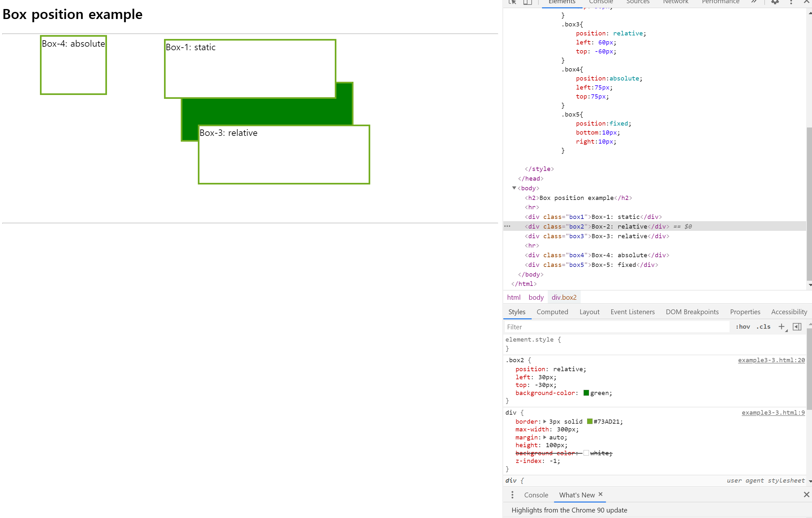The width and height of the screenshot is (812, 518).
Task: Close the bottom drawer panel
Action: click(806, 494)
